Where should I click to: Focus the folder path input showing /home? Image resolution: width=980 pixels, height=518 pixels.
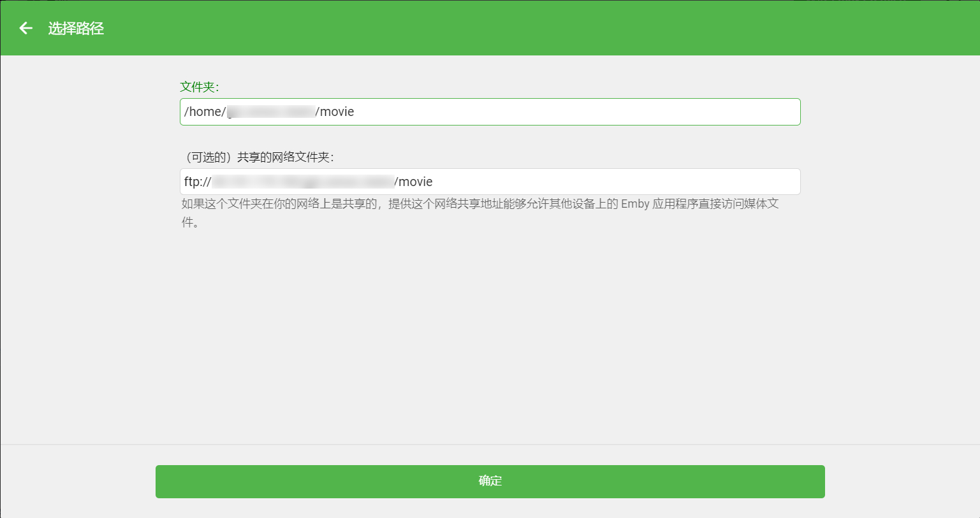(490, 112)
